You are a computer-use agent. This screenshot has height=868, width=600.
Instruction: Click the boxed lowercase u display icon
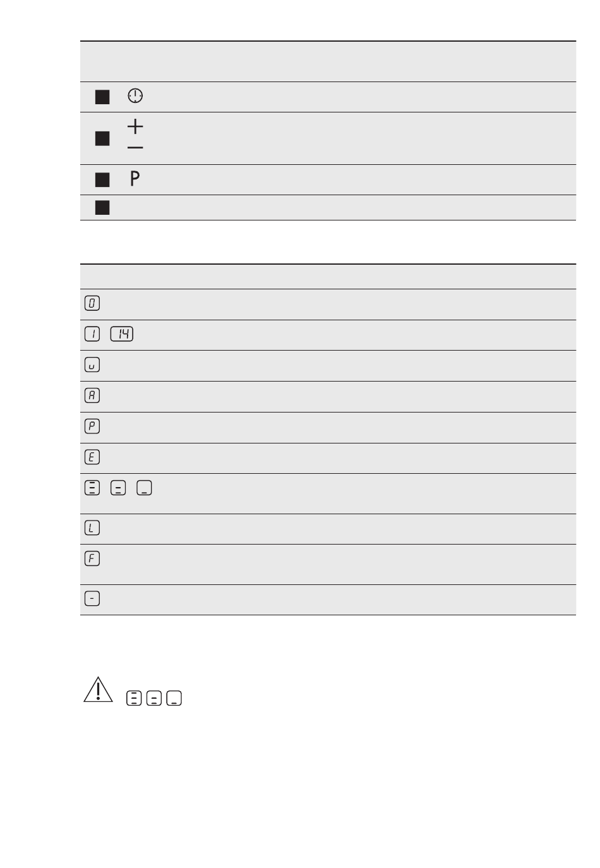click(92, 365)
